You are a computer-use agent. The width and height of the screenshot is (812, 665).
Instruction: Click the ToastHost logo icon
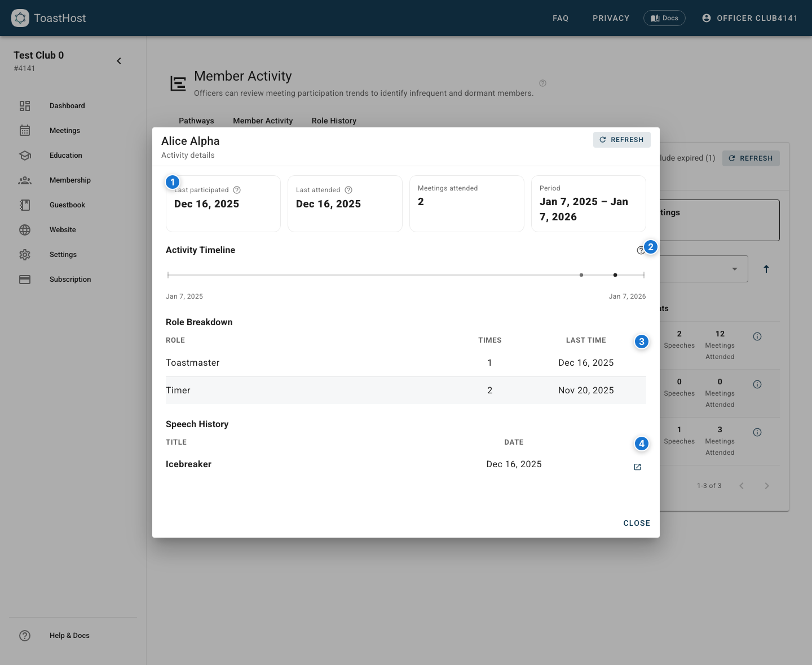[x=20, y=17]
